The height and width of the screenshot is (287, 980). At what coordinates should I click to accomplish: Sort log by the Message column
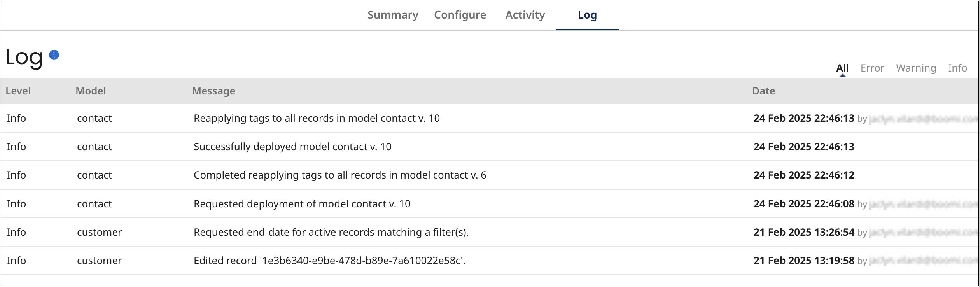click(213, 91)
